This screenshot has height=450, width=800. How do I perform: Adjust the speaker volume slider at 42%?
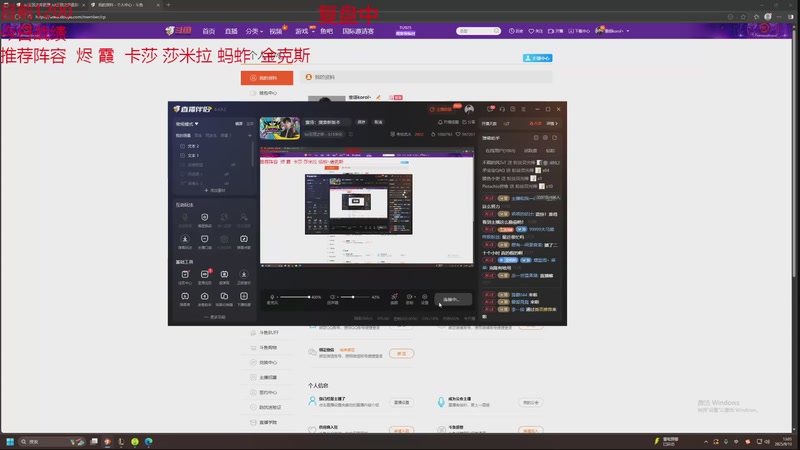[354, 297]
